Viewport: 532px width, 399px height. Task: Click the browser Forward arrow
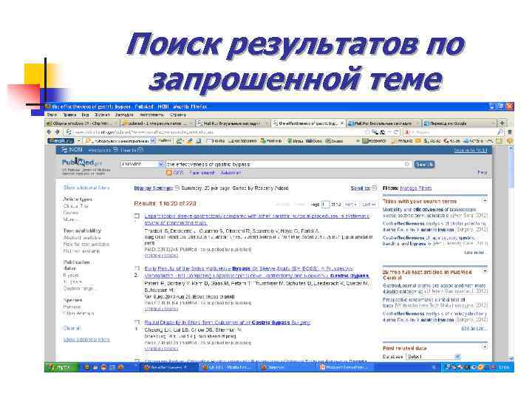[57, 132]
